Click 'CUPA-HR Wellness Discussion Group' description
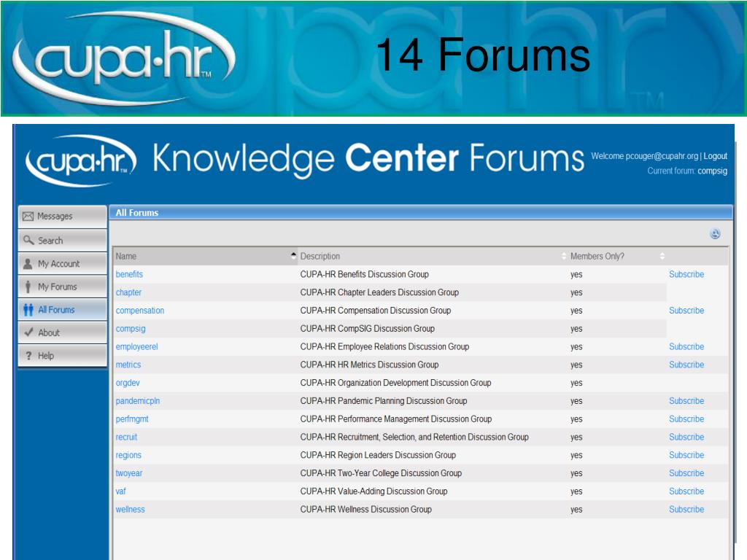This screenshot has width=747, height=560. point(366,510)
